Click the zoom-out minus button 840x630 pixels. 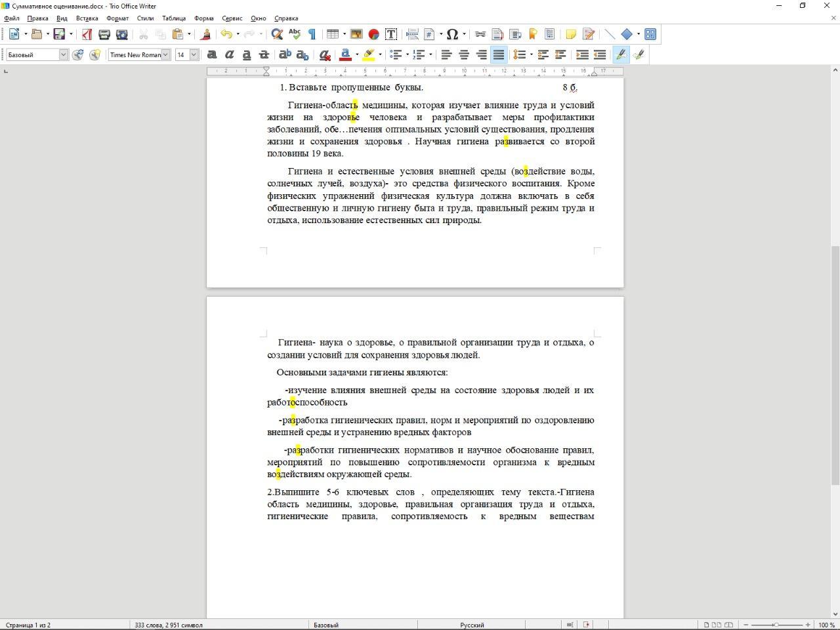click(x=746, y=625)
